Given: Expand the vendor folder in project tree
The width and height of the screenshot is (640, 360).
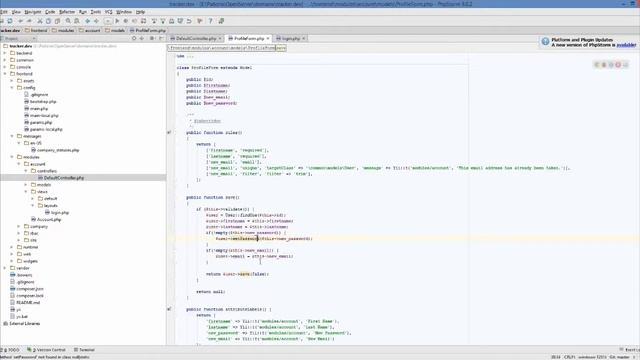Looking at the screenshot, I should [5, 268].
